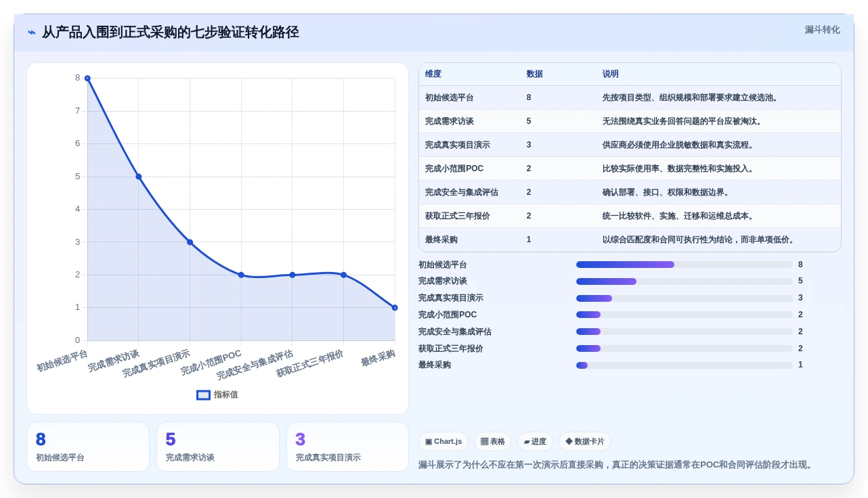Select the 数据卡片 tag chip

(x=585, y=442)
